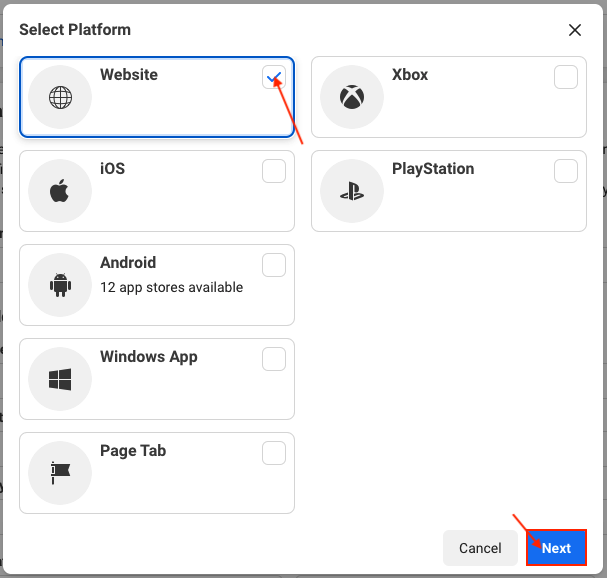Click the Windows logo icon
Image resolution: width=607 pixels, height=578 pixels.
60,379
